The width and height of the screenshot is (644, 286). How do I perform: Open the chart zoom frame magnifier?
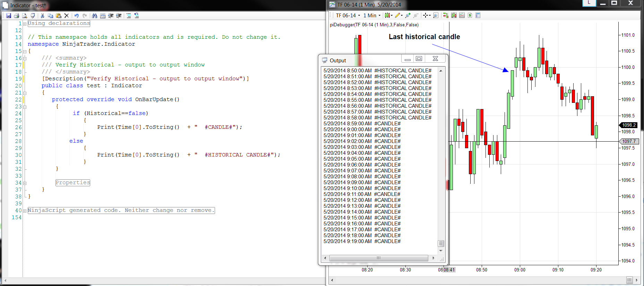coord(436,15)
